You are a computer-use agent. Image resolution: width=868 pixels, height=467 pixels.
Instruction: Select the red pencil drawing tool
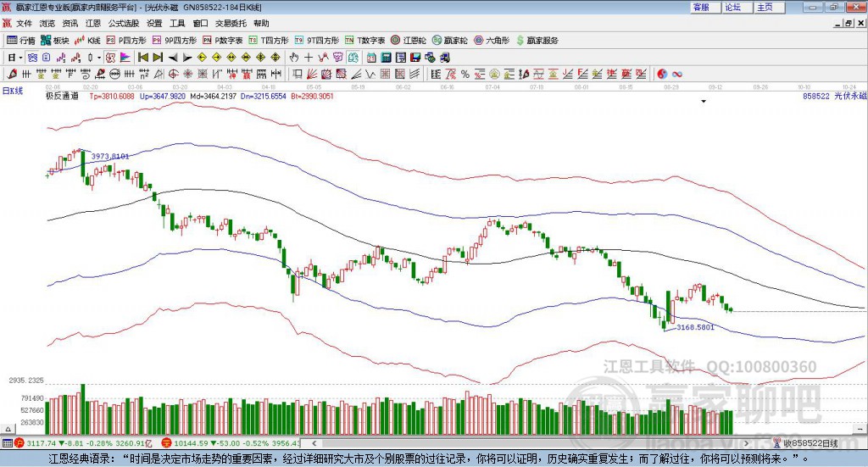pos(12,74)
